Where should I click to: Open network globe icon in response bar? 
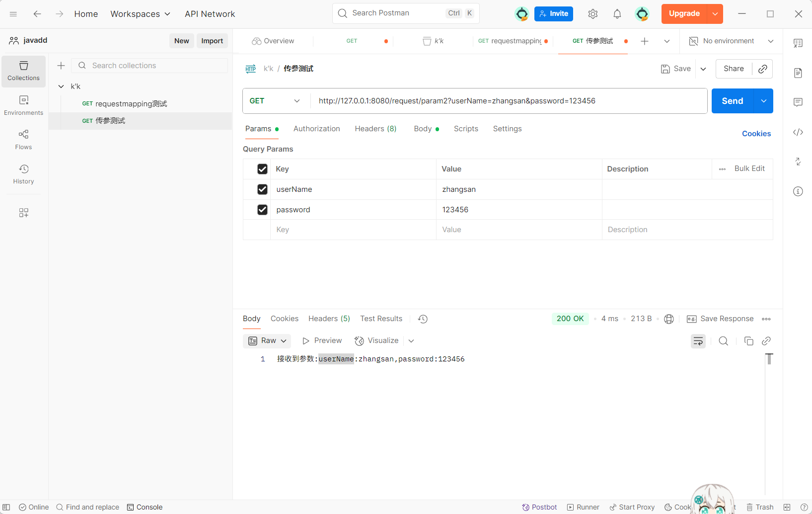669,319
